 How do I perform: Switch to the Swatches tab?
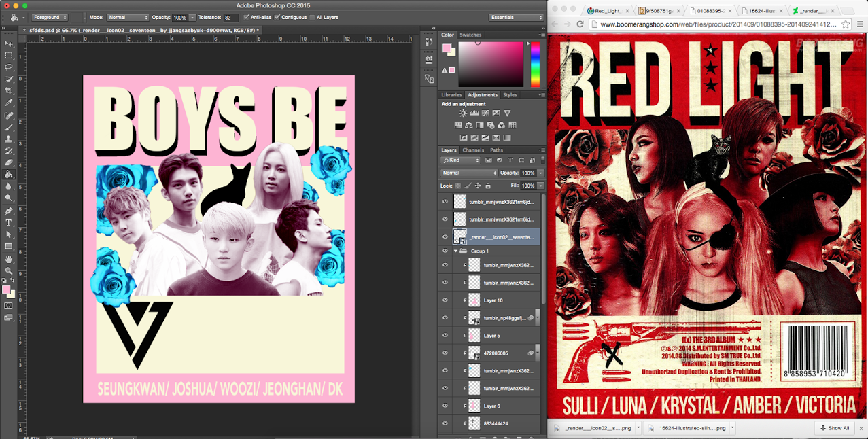[x=470, y=35]
